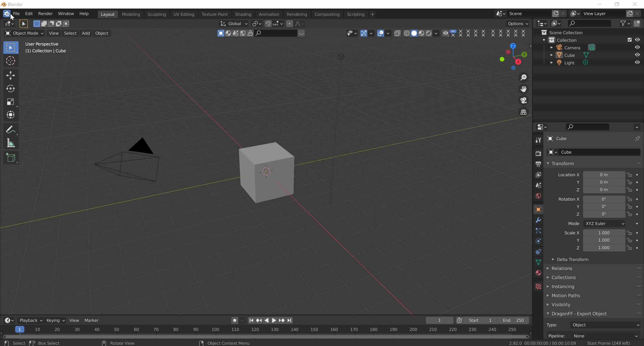Open the Add menu in viewport header

coord(86,33)
